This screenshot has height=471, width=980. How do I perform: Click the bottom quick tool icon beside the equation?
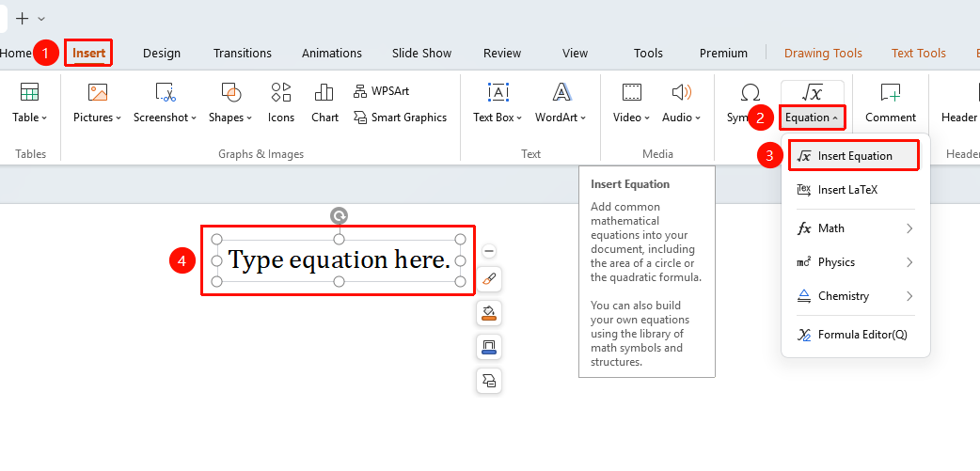pyautogui.click(x=489, y=381)
